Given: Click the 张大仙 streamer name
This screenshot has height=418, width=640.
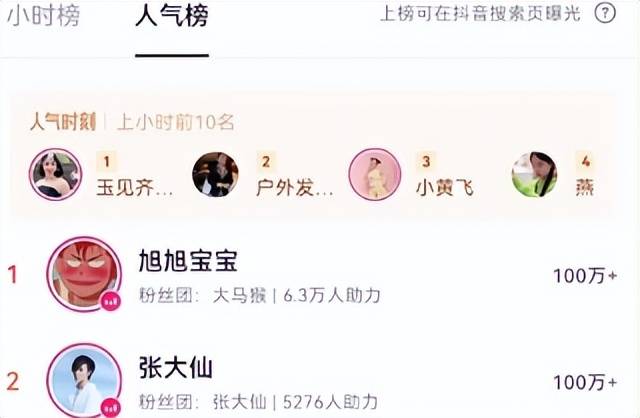Looking at the screenshot, I should [176, 367].
